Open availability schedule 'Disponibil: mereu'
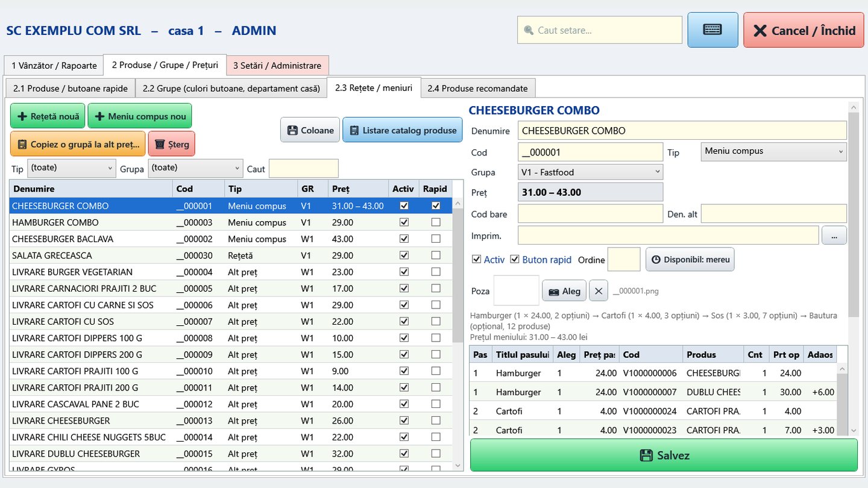 690,260
